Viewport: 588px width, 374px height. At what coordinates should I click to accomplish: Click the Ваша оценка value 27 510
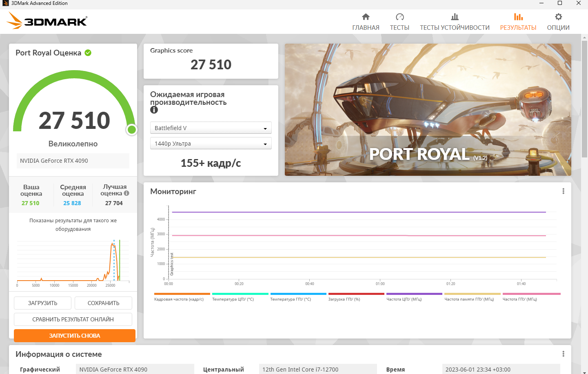tap(31, 203)
